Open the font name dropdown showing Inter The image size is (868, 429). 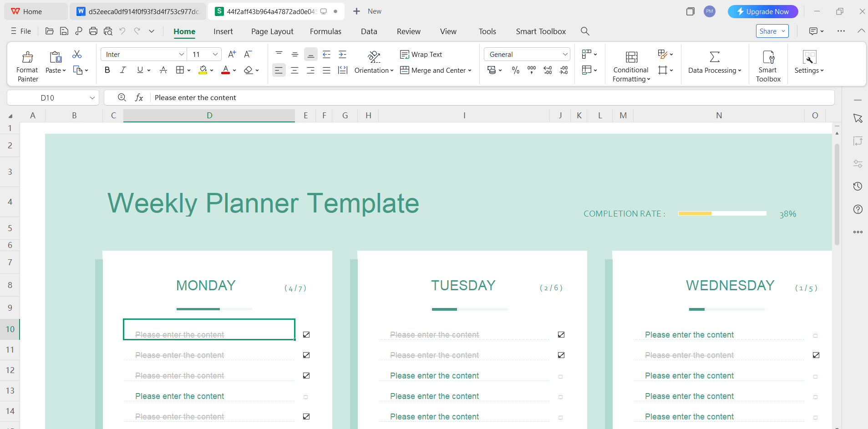[181, 55]
